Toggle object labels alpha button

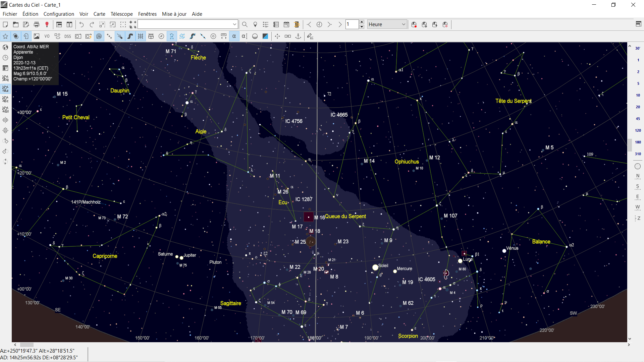(x=234, y=36)
